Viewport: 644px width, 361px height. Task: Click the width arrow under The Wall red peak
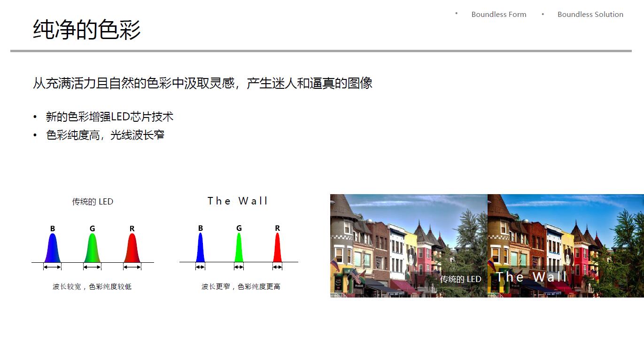tap(277, 267)
